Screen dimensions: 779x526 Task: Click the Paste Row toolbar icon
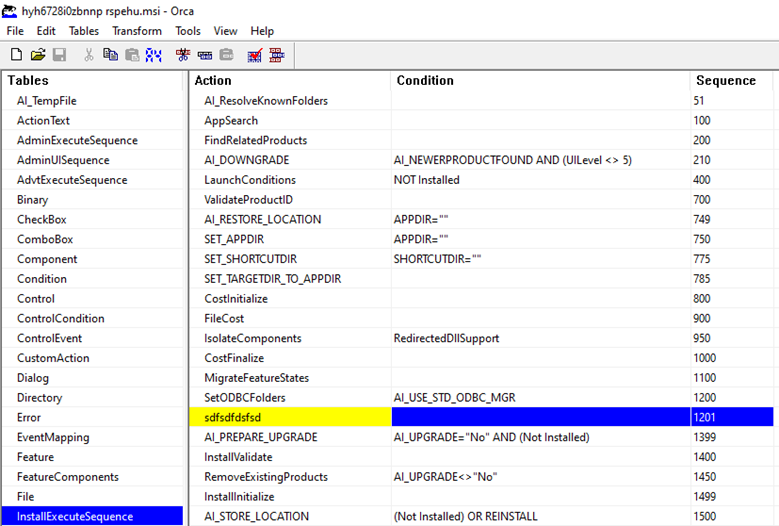coord(227,55)
